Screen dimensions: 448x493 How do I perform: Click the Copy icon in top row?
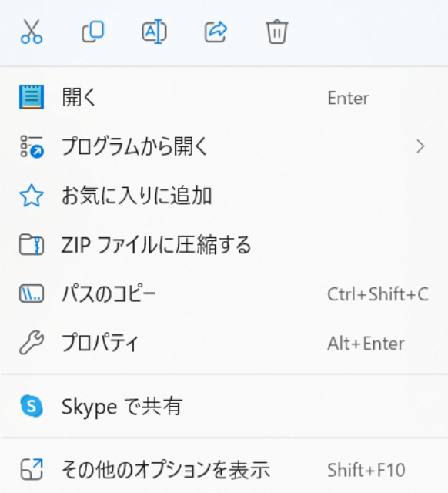tap(92, 32)
